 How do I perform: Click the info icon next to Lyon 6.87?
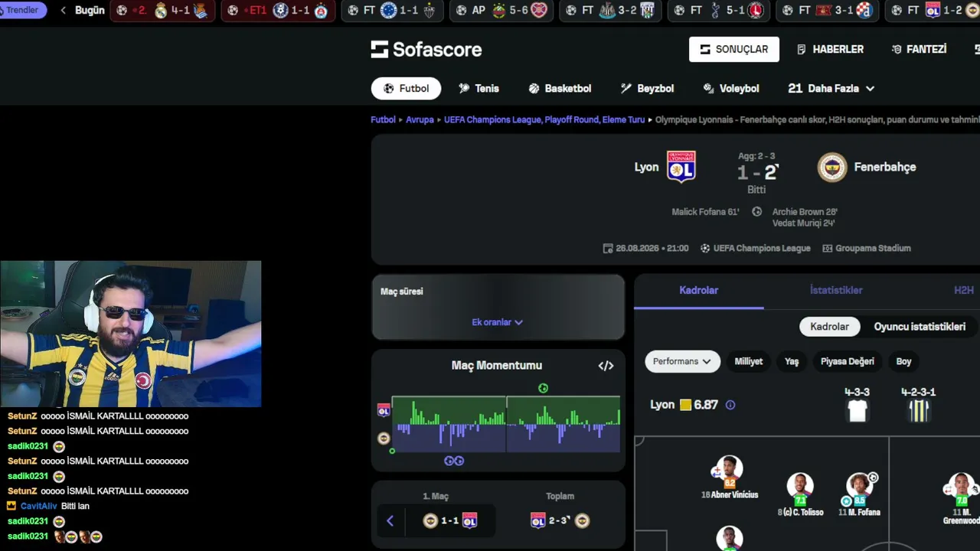point(730,405)
